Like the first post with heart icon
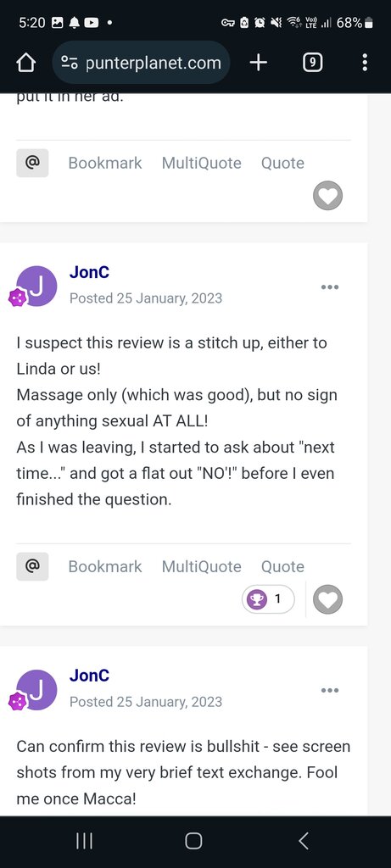This screenshot has height=868, width=391. pyautogui.click(x=328, y=196)
